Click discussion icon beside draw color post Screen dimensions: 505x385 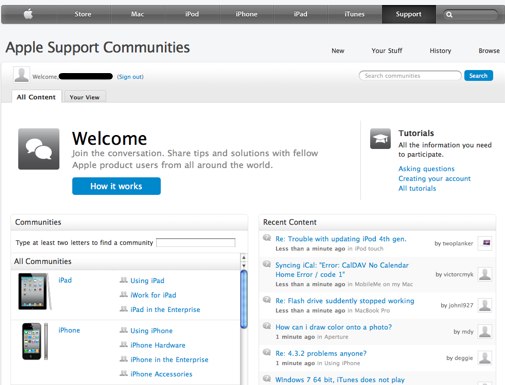pyautogui.click(x=267, y=326)
